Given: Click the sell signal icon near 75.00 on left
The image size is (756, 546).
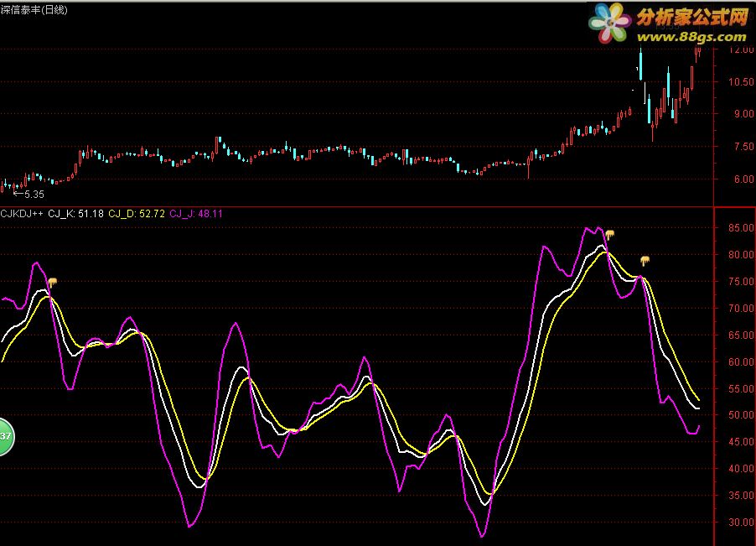Looking at the screenshot, I should point(52,282).
